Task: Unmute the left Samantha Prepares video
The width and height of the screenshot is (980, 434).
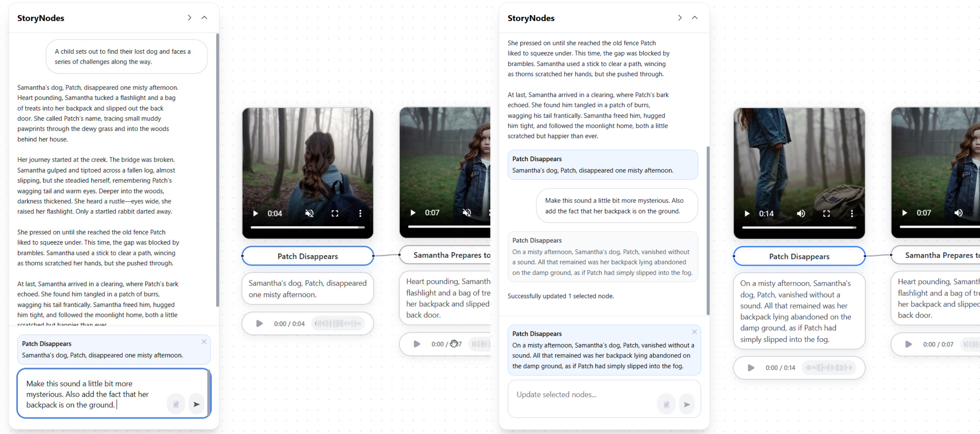Action: [467, 213]
